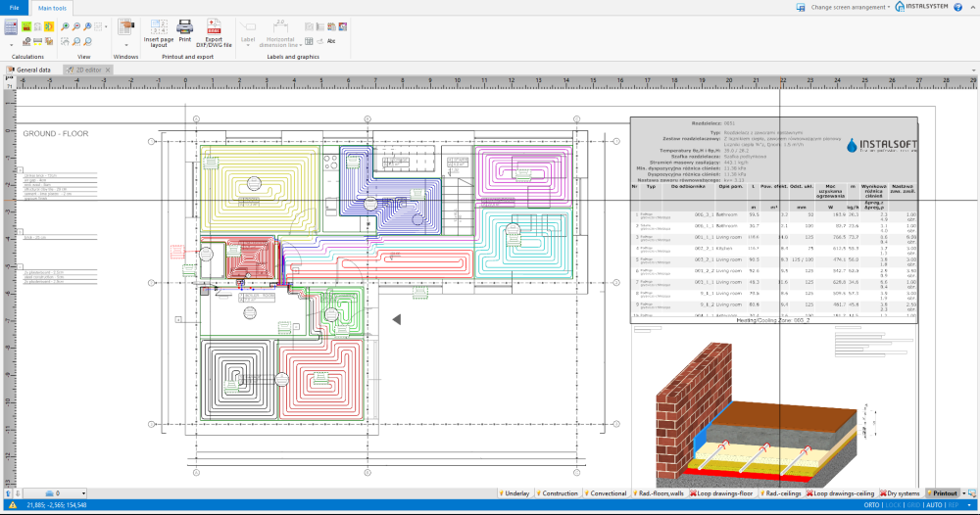Open the Windows panel icon
980x515 pixels.
[x=125, y=28]
